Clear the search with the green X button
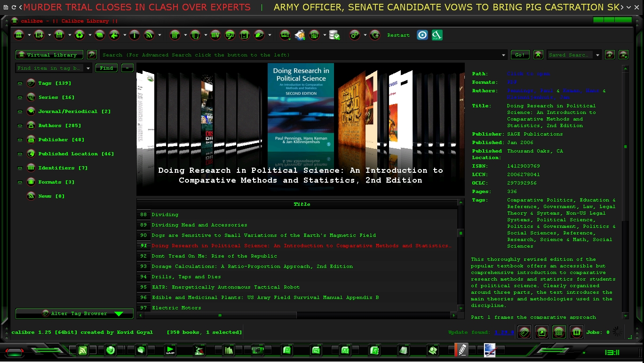 (538, 55)
